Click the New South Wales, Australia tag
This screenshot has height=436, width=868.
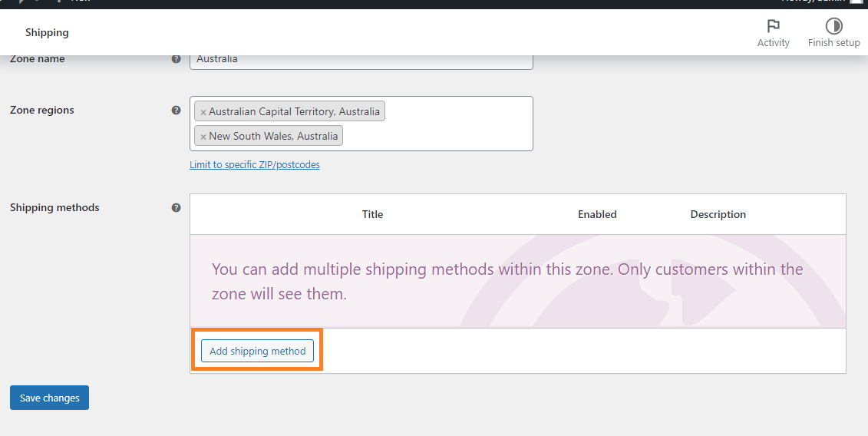pyautogui.click(x=269, y=136)
